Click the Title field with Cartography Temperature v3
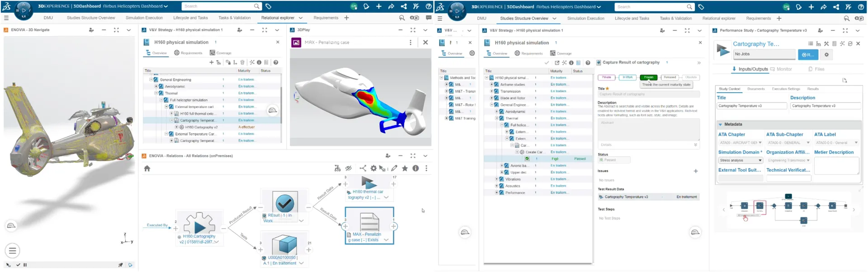Image resolution: width=868 pixels, height=272 pixels. pos(751,106)
